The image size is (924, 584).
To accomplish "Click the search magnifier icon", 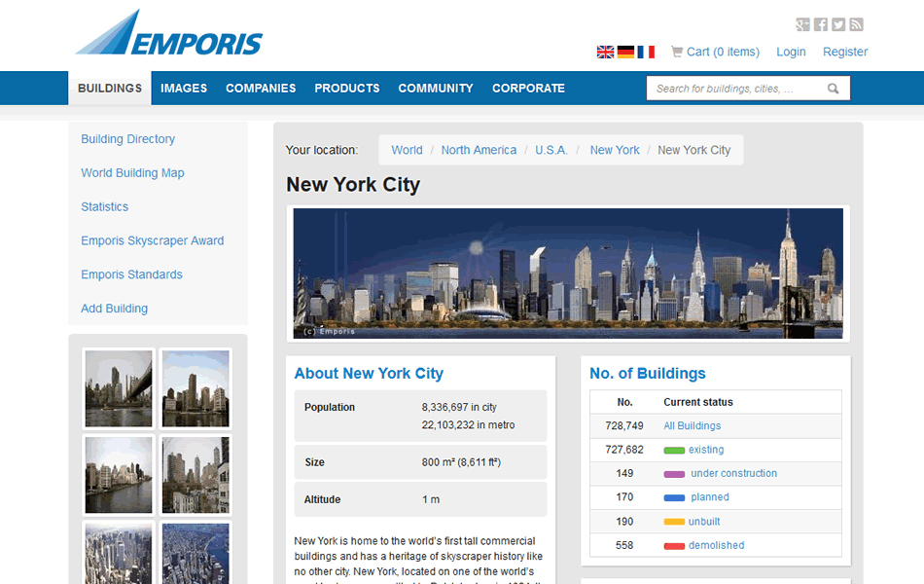I will [x=833, y=89].
